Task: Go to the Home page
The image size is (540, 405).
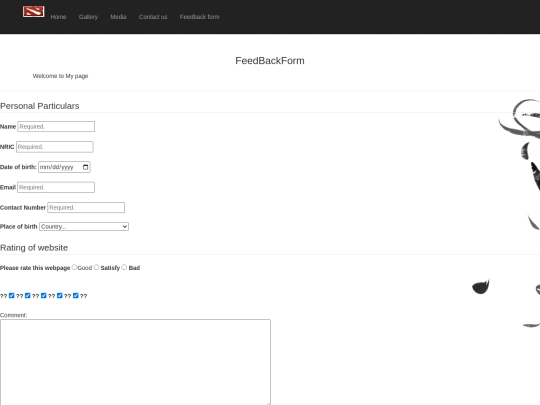Action: [x=58, y=17]
